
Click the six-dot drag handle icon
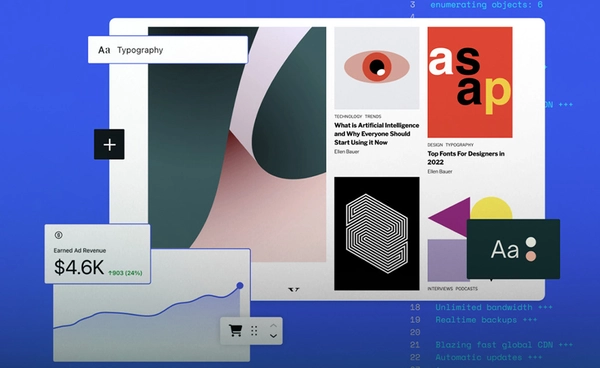254,331
